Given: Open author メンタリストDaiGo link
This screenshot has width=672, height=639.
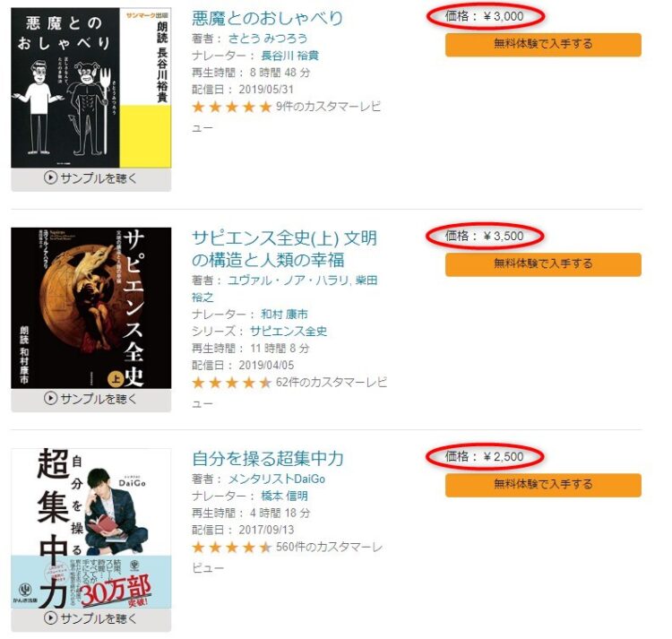Looking at the screenshot, I should [x=277, y=479].
